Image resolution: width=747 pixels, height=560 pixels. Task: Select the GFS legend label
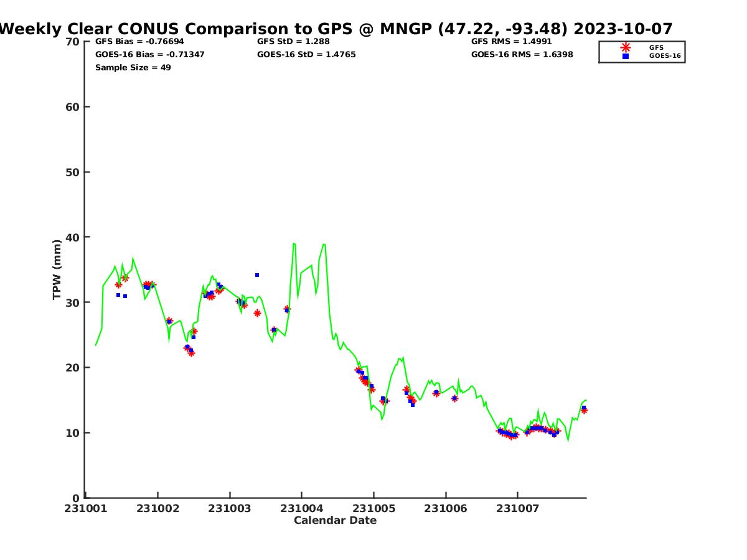click(x=656, y=47)
